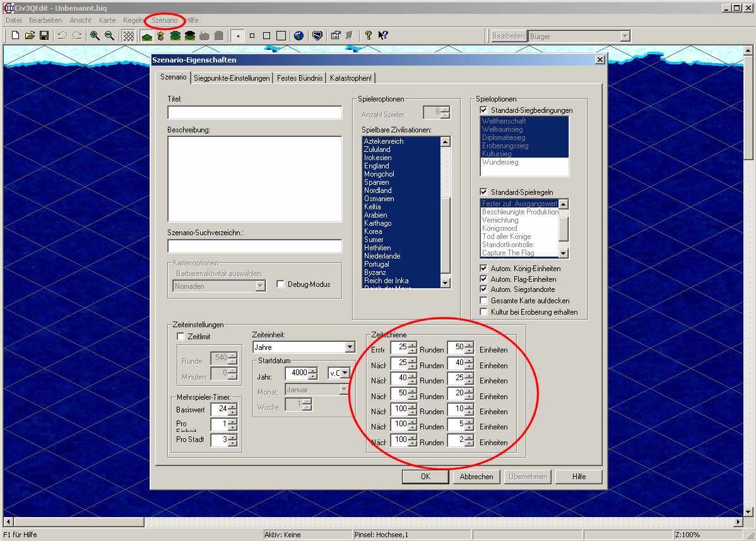Open the Bürger dropdown in the toolbar
Screen dimensions: 756x541
625,37
